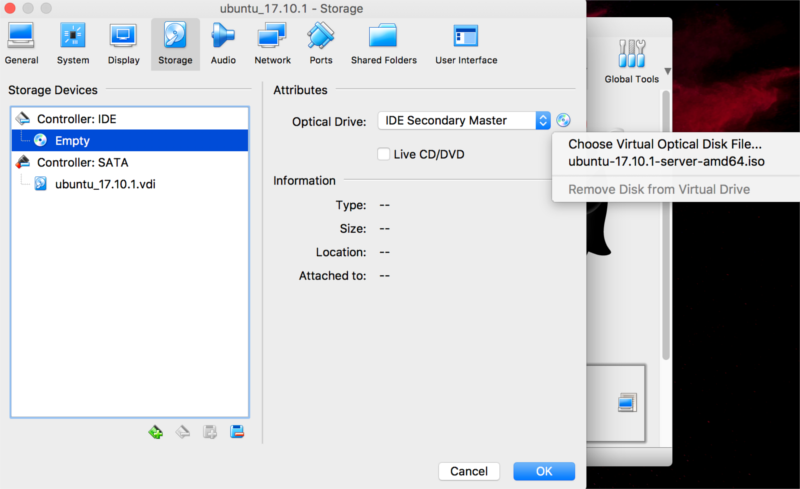
Task: Open the Shared Folders section
Action: [x=383, y=43]
